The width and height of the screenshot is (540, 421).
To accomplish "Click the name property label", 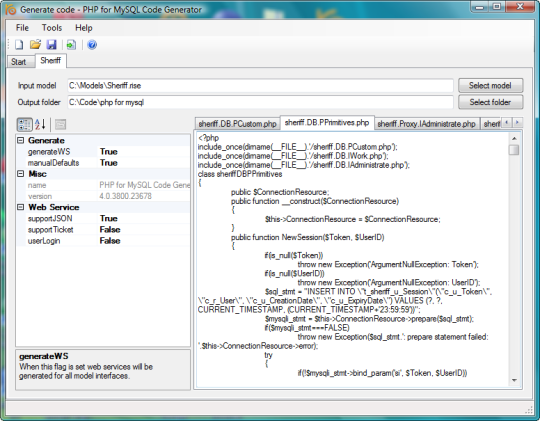I will (x=37, y=185).
